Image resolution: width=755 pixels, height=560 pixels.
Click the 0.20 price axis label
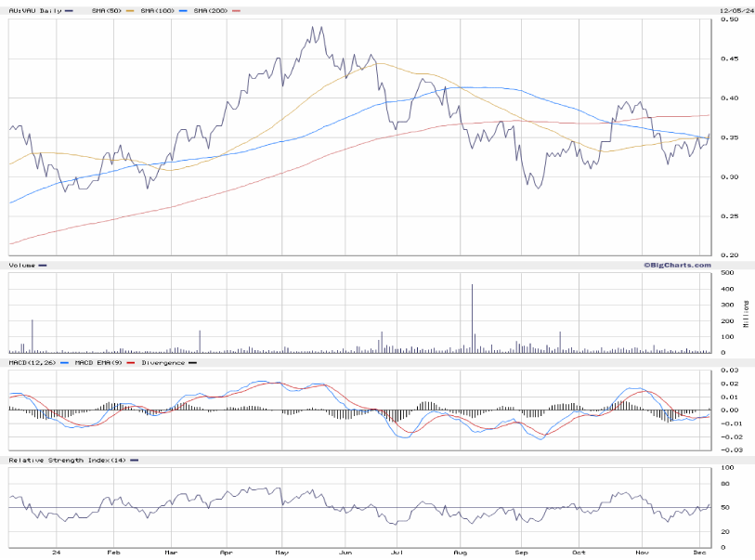coord(729,255)
